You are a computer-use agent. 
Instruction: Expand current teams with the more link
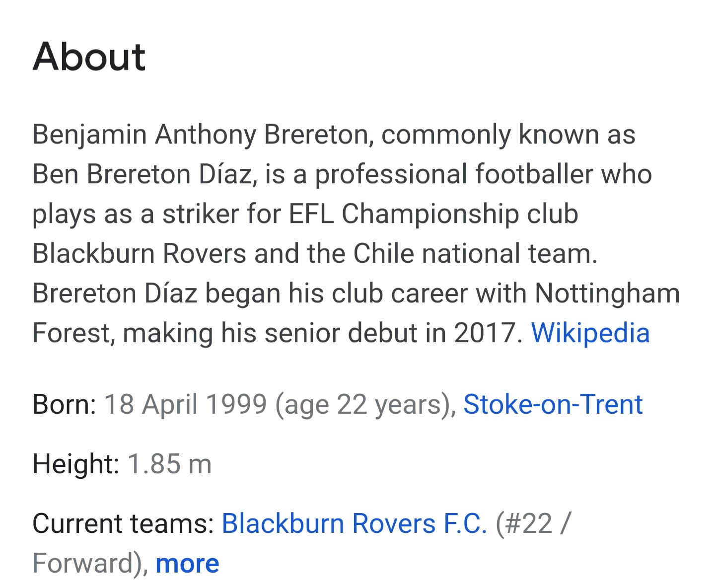click(x=187, y=564)
